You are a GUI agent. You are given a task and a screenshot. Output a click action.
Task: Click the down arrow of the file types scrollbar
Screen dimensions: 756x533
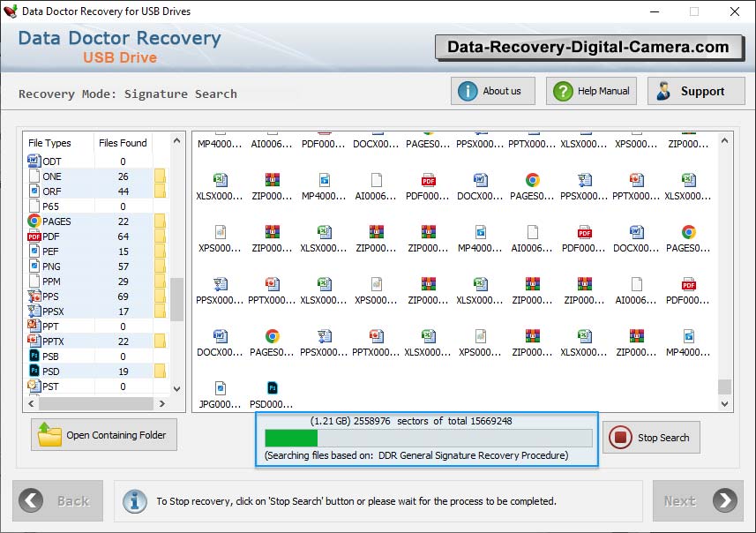[x=177, y=389]
